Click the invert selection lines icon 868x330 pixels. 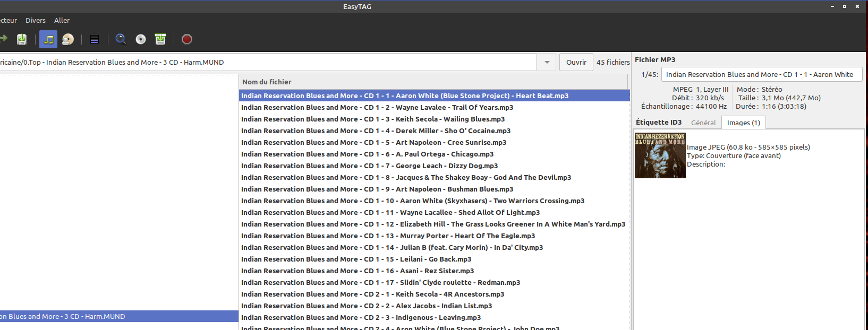point(95,39)
